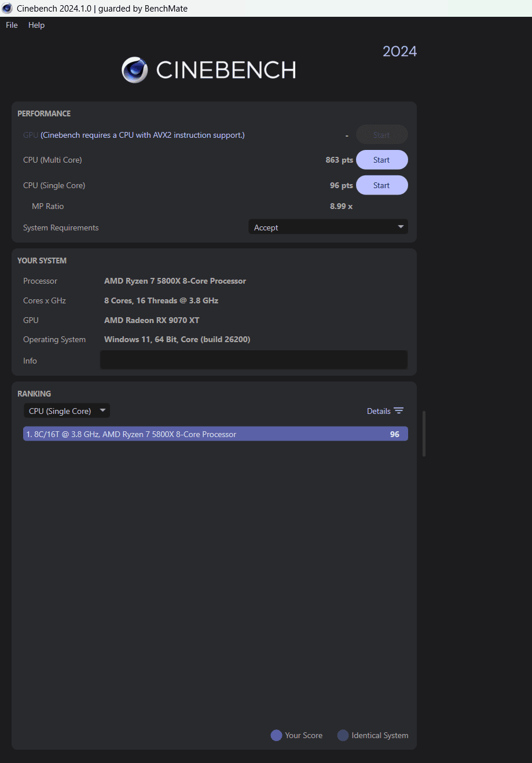Click the Operating System label
This screenshot has height=763, width=532.
54,339
